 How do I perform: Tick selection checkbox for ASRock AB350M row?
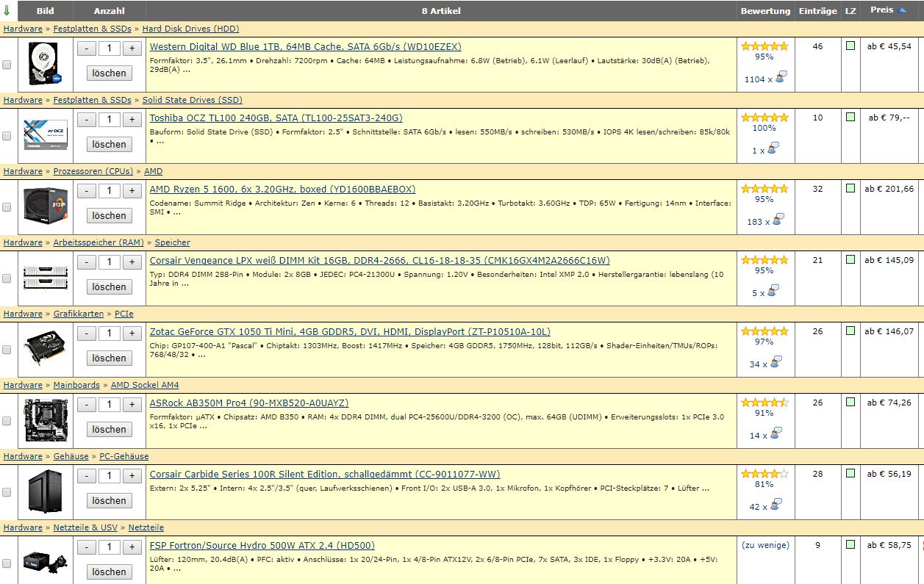(x=7, y=421)
